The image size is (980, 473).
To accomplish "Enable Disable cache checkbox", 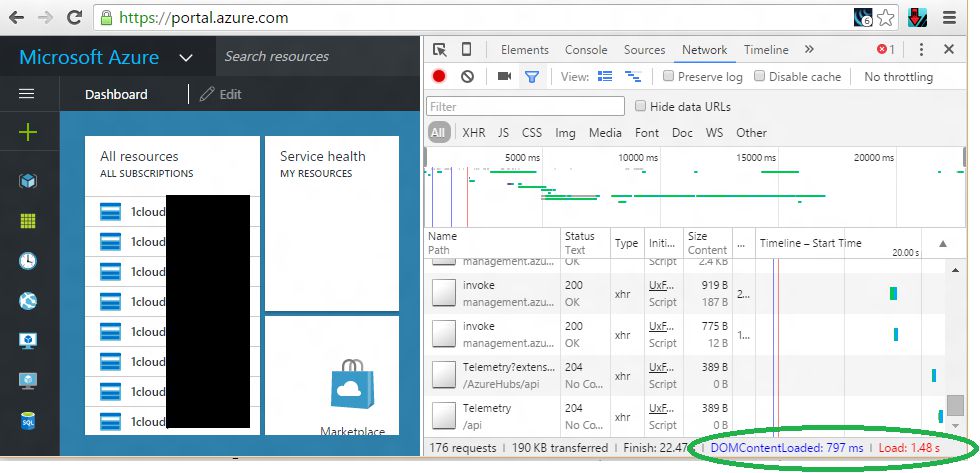I will pos(759,76).
